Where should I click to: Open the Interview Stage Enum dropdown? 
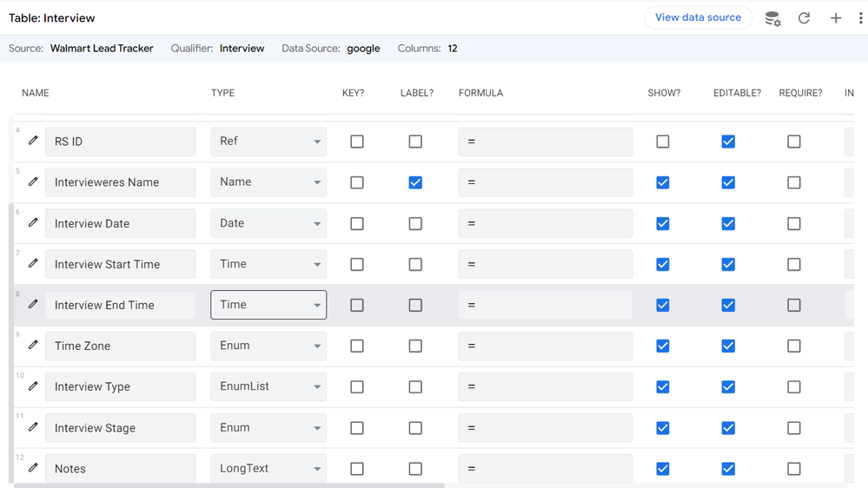coord(268,428)
